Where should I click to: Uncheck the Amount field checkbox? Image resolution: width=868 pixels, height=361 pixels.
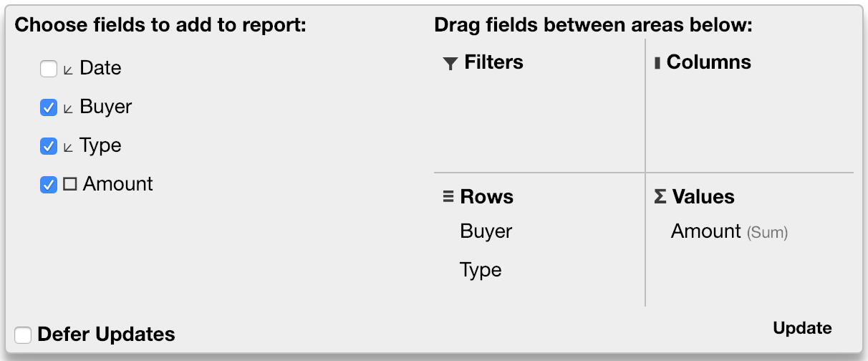point(48,185)
